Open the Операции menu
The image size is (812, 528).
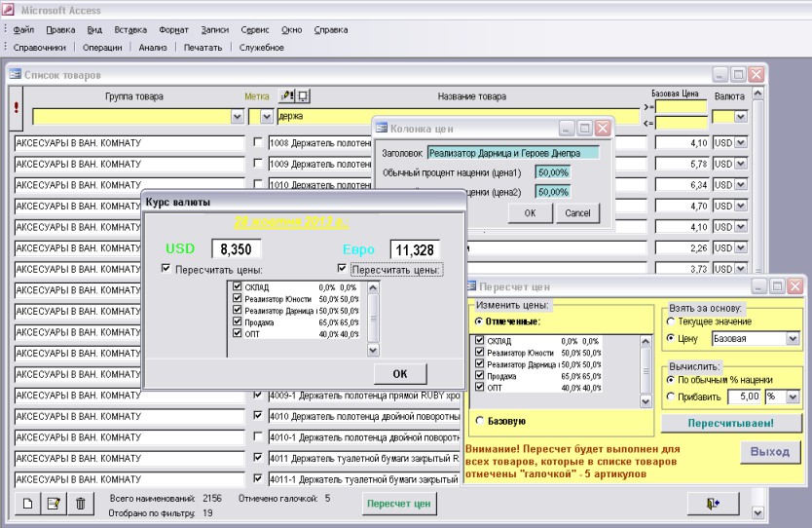tap(102, 47)
